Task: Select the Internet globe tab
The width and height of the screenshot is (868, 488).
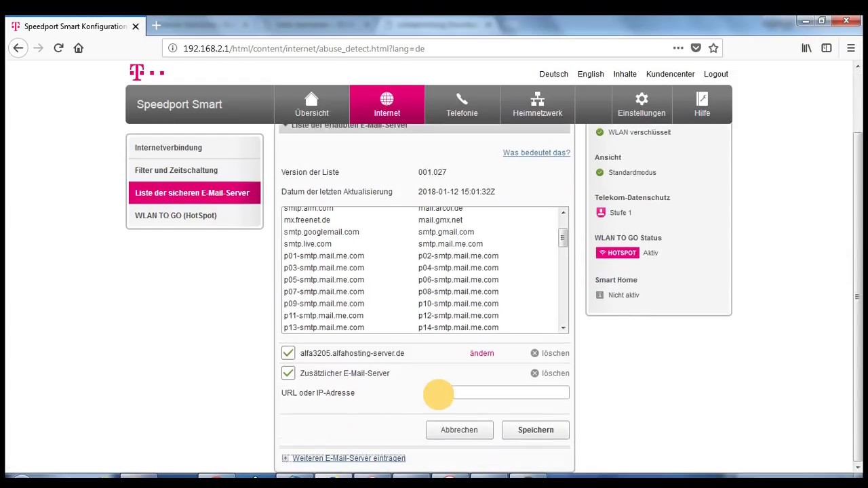Action: click(x=387, y=104)
